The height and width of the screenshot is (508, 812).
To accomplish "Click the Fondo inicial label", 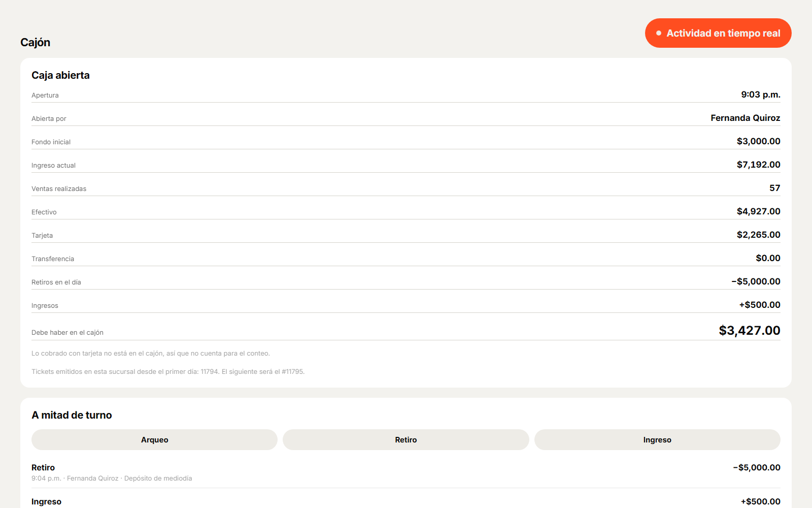I will (x=51, y=142).
